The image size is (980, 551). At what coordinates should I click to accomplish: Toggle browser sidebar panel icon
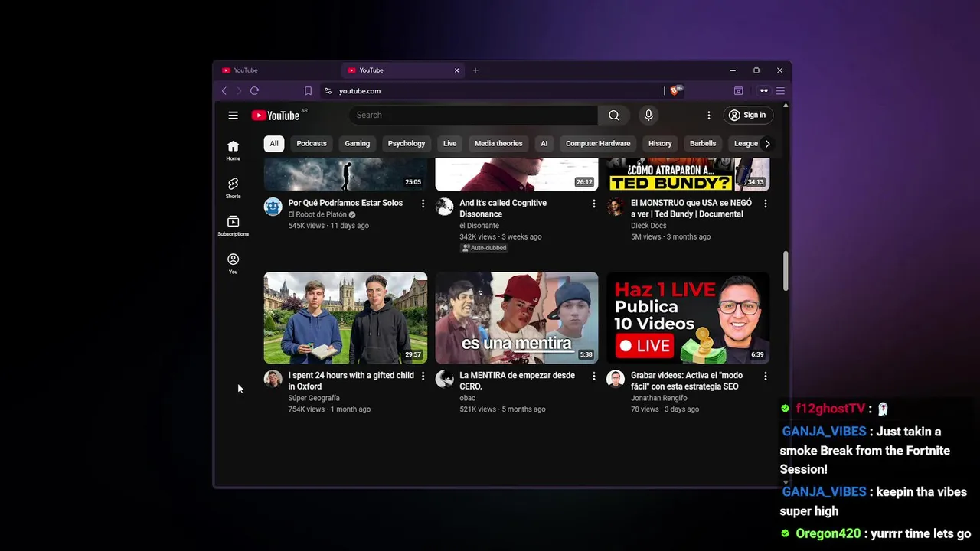coord(738,91)
